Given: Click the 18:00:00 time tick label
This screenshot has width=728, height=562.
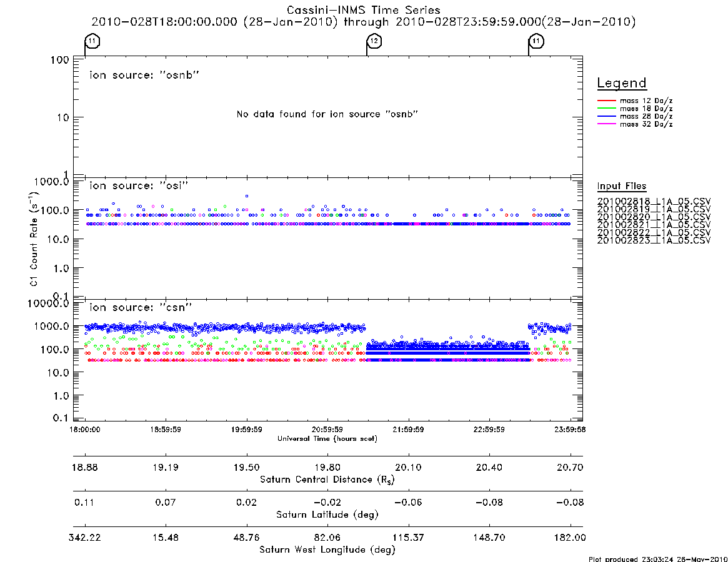Looking at the screenshot, I should [85, 430].
